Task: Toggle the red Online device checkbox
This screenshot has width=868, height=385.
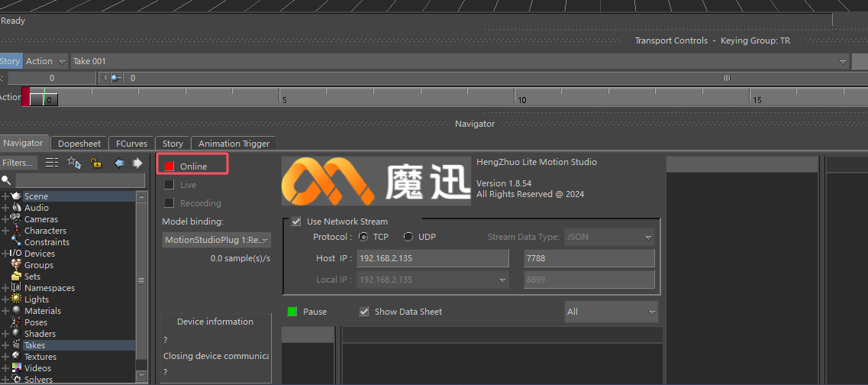Action: [x=169, y=167]
